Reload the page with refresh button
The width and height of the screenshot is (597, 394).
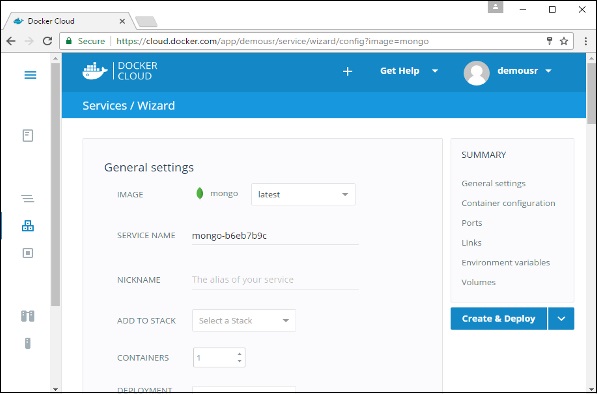click(x=47, y=41)
